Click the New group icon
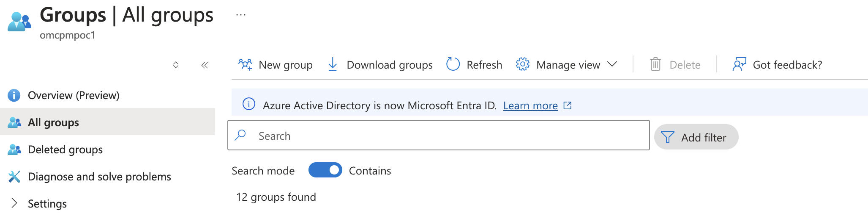Image resolution: width=868 pixels, height=216 pixels. click(x=245, y=64)
